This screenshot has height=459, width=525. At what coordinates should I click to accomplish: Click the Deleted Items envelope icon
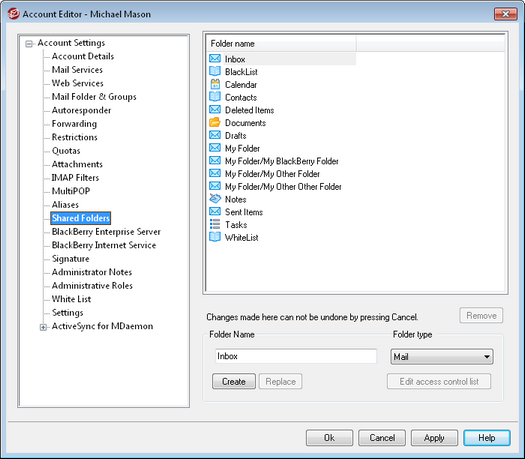pos(215,110)
